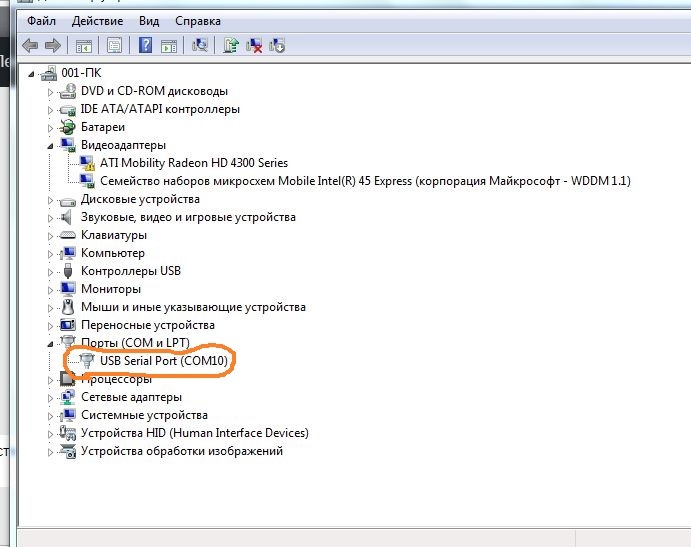The image size is (691, 547).
Task: Click the HID devices category icon
Action: pyautogui.click(x=67, y=433)
